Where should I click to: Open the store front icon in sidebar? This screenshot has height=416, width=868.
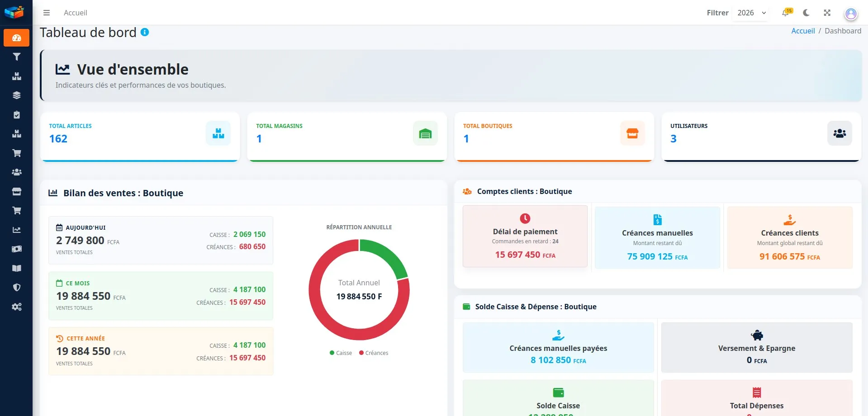[17, 192]
